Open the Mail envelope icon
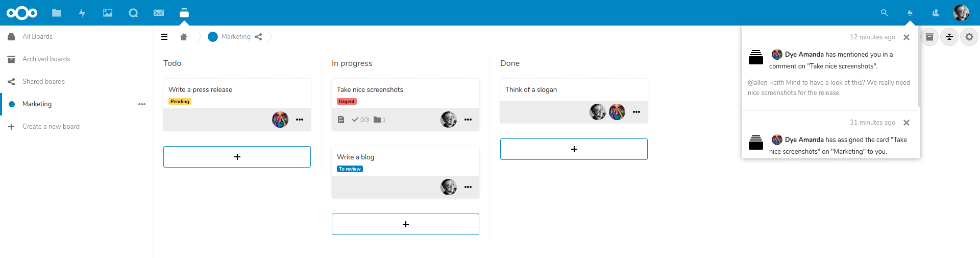The height and width of the screenshot is (258, 980). click(159, 13)
